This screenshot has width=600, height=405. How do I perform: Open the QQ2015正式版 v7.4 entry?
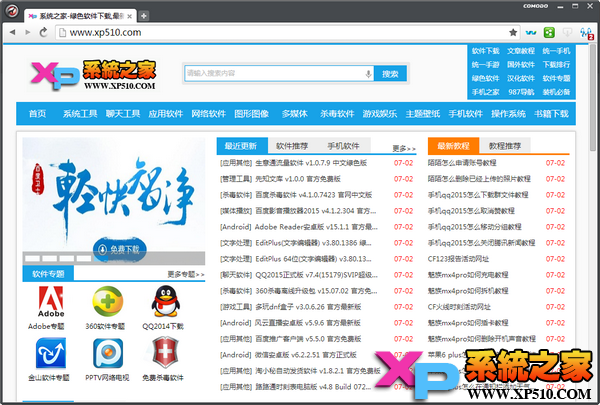click(316, 275)
